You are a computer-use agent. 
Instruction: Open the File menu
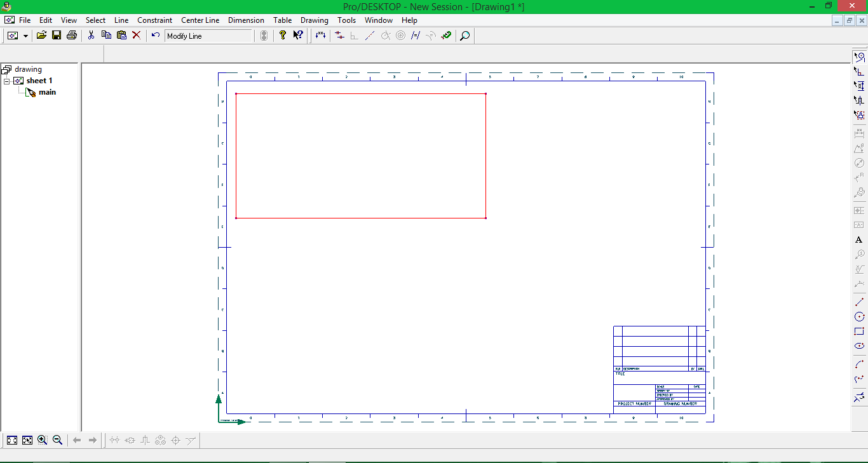pyautogui.click(x=25, y=20)
